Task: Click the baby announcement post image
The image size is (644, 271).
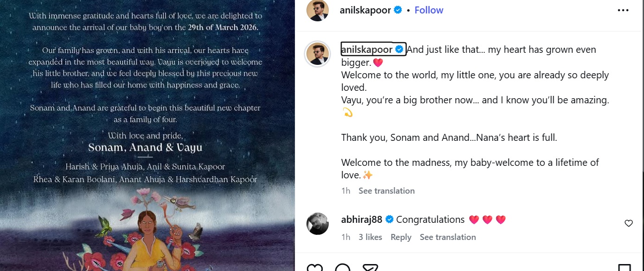Action: pyautogui.click(x=147, y=135)
